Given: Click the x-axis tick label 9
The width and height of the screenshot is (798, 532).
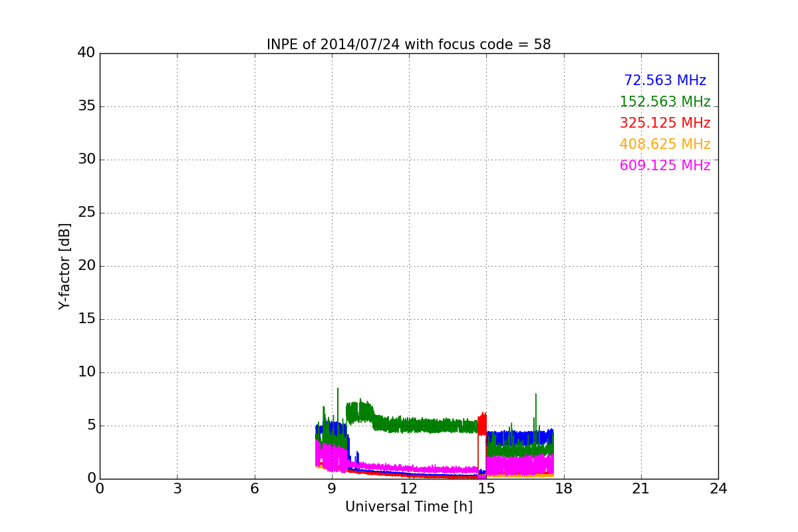Looking at the screenshot, I should coord(332,489).
